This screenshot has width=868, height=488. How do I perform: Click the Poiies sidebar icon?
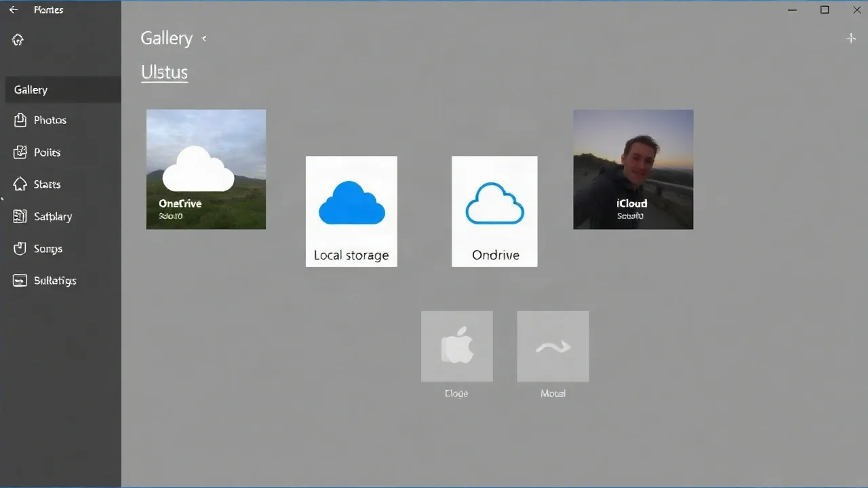(20, 152)
